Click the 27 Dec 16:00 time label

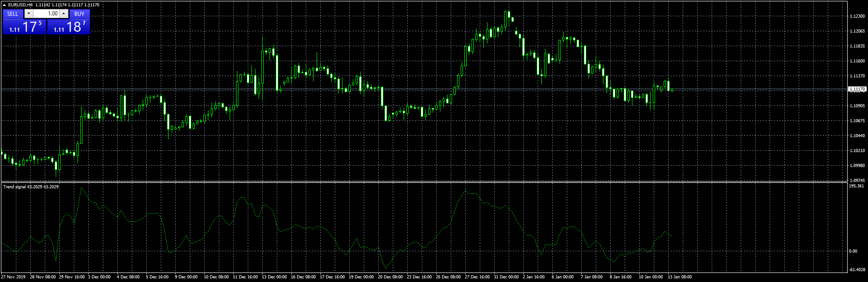[x=477, y=277]
